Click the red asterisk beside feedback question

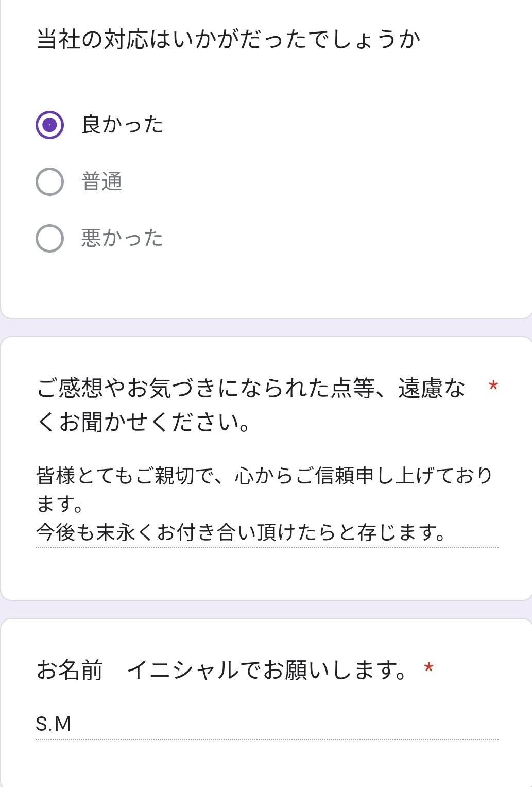493,386
